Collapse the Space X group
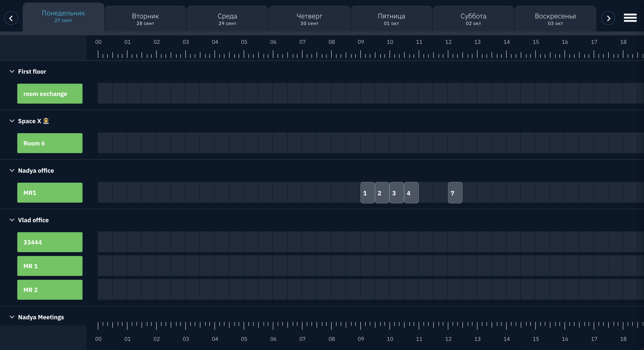644x350 pixels. (x=12, y=121)
